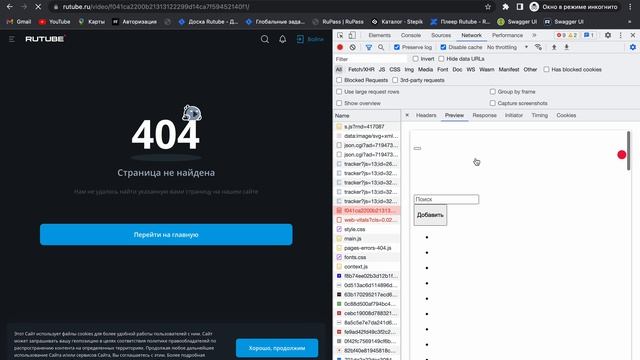Enable Use large request rows
This screenshot has height=360, width=640.
(x=339, y=92)
